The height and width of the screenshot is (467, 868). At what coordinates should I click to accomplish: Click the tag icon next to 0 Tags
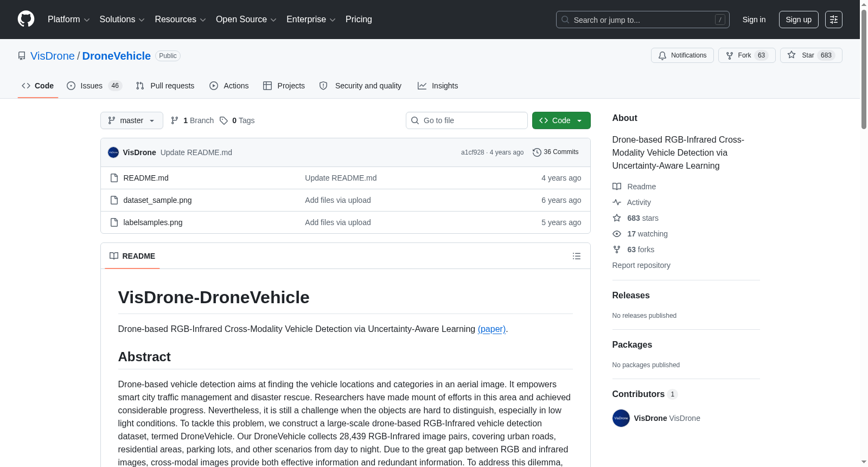coord(224,120)
